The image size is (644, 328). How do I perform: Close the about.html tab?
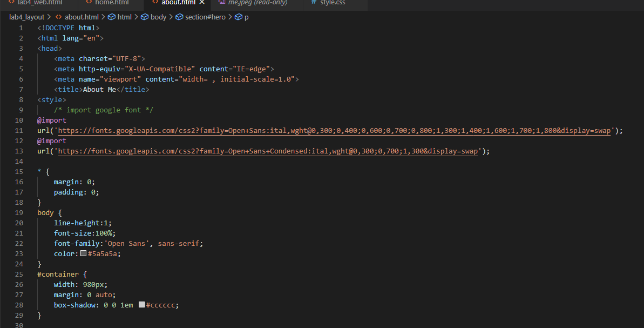pos(202,2)
